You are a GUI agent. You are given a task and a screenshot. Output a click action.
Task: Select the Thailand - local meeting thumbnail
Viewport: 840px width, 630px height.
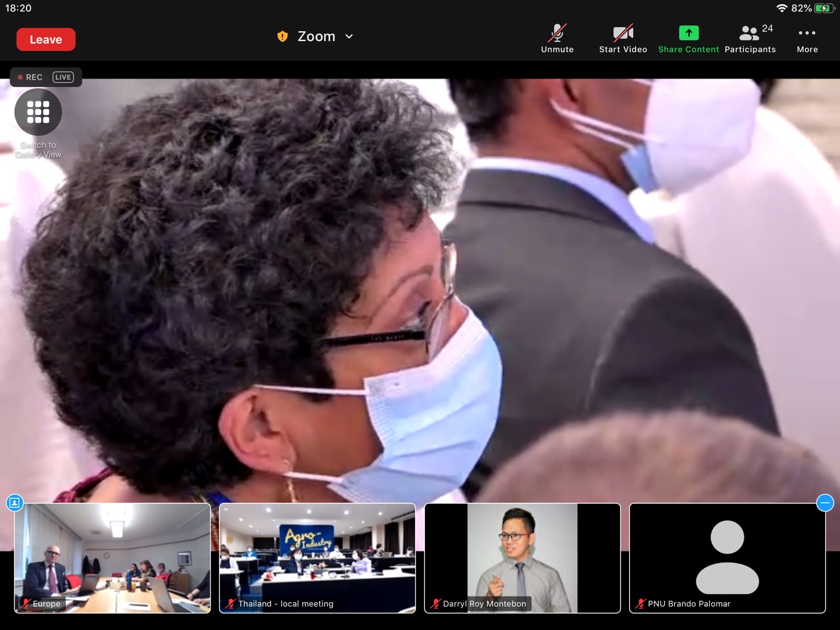click(317, 558)
